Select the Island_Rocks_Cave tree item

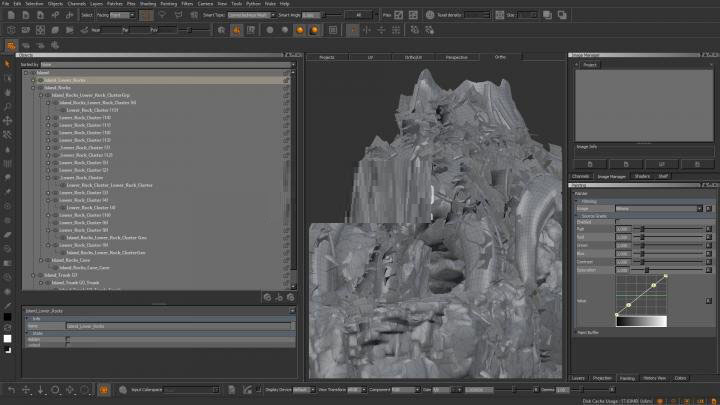pos(71,260)
